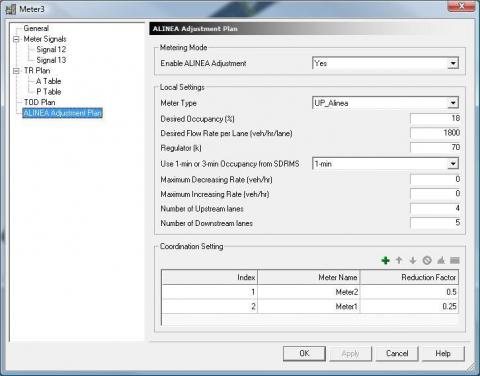Collapse the Meter Signals tree node
The image size is (480, 376).
click(x=16, y=39)
